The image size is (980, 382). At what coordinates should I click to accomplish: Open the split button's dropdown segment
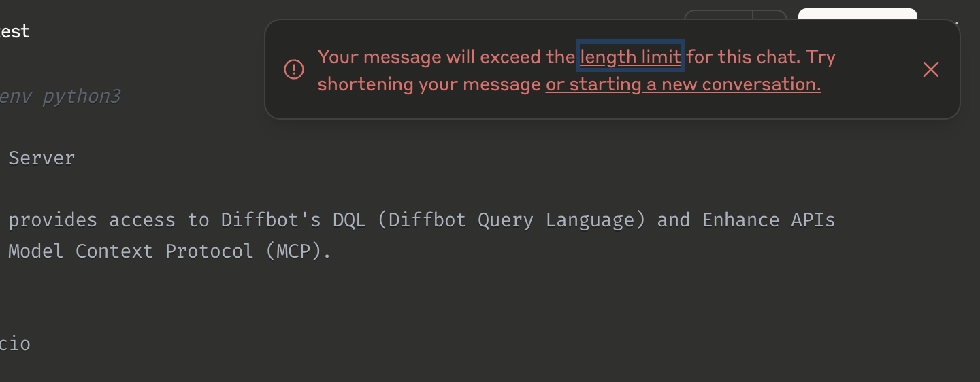770,14
